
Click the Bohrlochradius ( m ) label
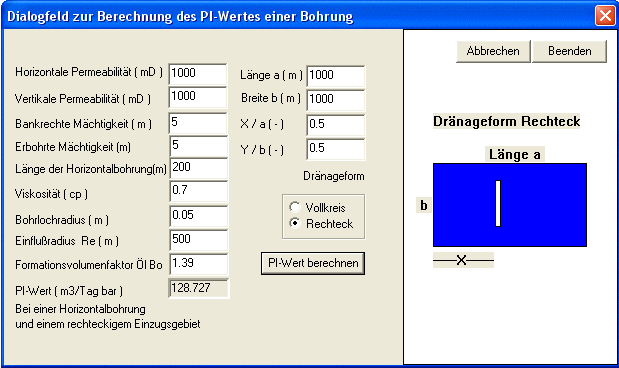tap(62, 220)
